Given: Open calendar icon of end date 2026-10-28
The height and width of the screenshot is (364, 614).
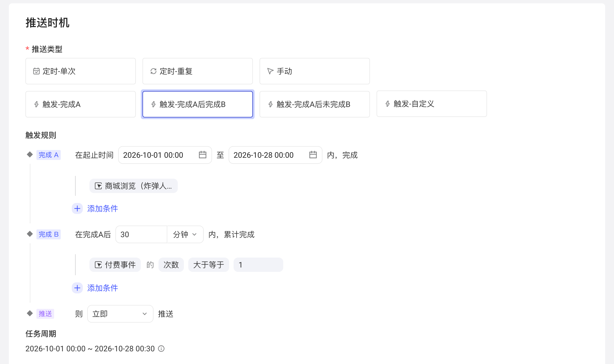Looking at the screenshot, I should tap(313, 155).
